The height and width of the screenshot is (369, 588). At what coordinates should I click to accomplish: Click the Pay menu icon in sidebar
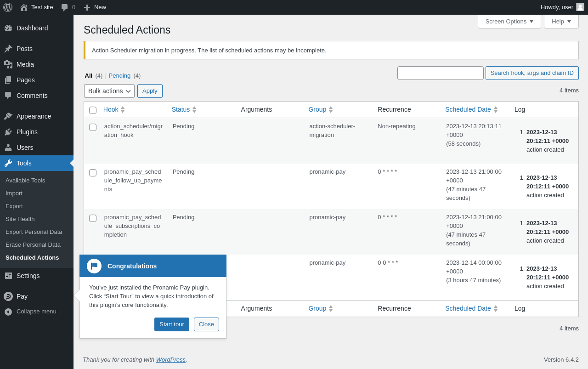click(x=8, y=296)
